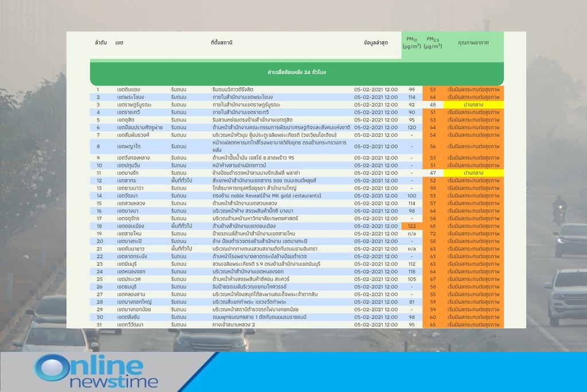Click the orange PM10 value 122
Viewport: 587px width, 392px height.
[412, 226]
